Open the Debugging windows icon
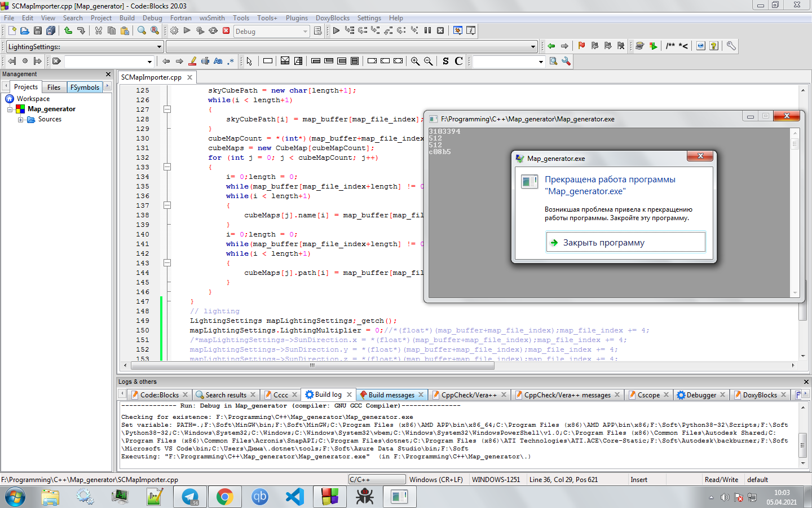This screenshot has width=812, height=508. [x=458, y=31]
